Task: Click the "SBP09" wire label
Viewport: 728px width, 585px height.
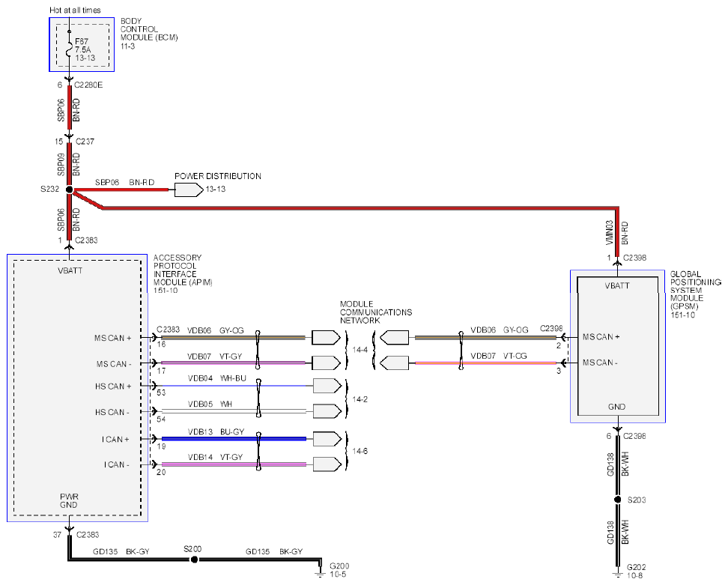Action: click(x=61, y=164)
